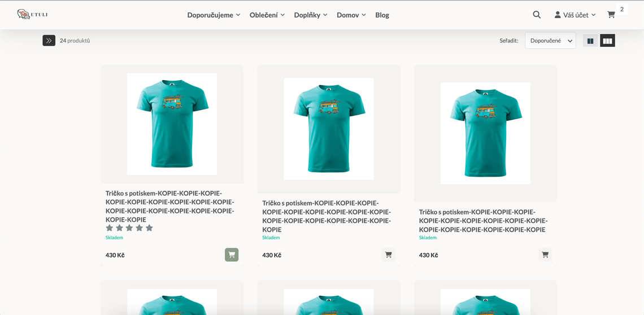Open the shopping cart in header
The height and width of the screenshot is (315, 644).
pyautogui.click(x=611, y=15)
